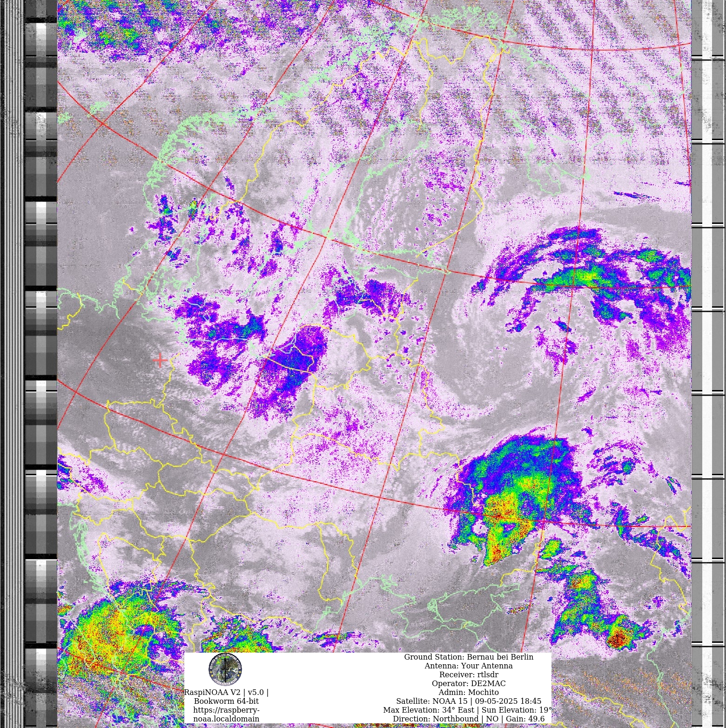Viewport: 726px width, 728px height.
Task: Click the 'Bookworm 64-bit' text
Action: (226, 701)
